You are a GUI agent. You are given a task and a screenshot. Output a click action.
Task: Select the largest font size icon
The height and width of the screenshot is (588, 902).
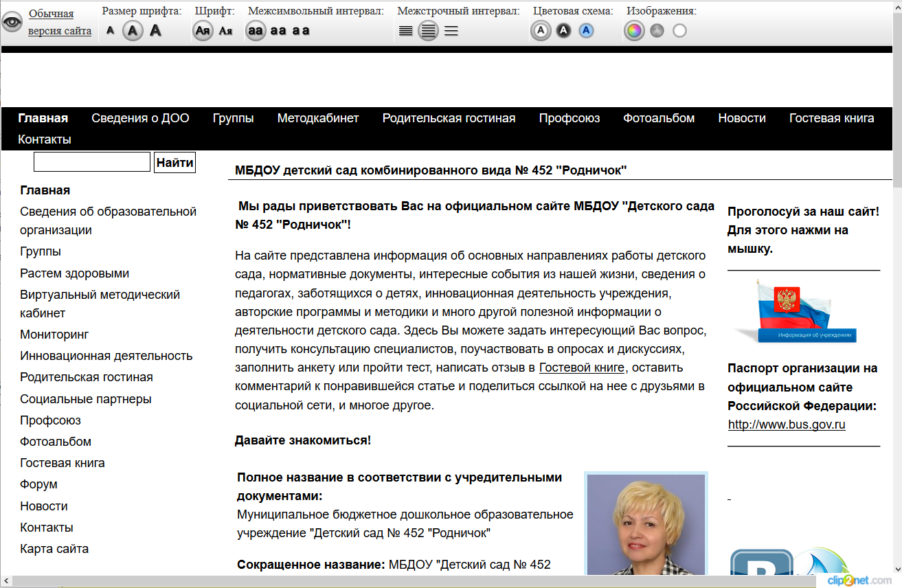click(x=156, y=30)
